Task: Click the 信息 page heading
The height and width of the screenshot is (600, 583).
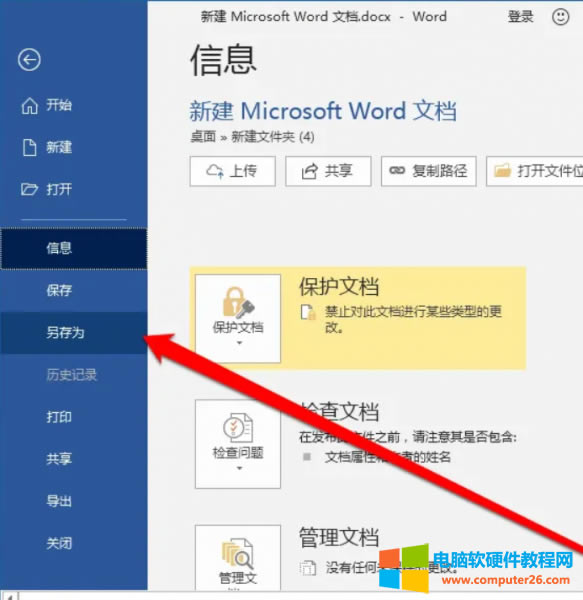Action: tap(223, 59)
